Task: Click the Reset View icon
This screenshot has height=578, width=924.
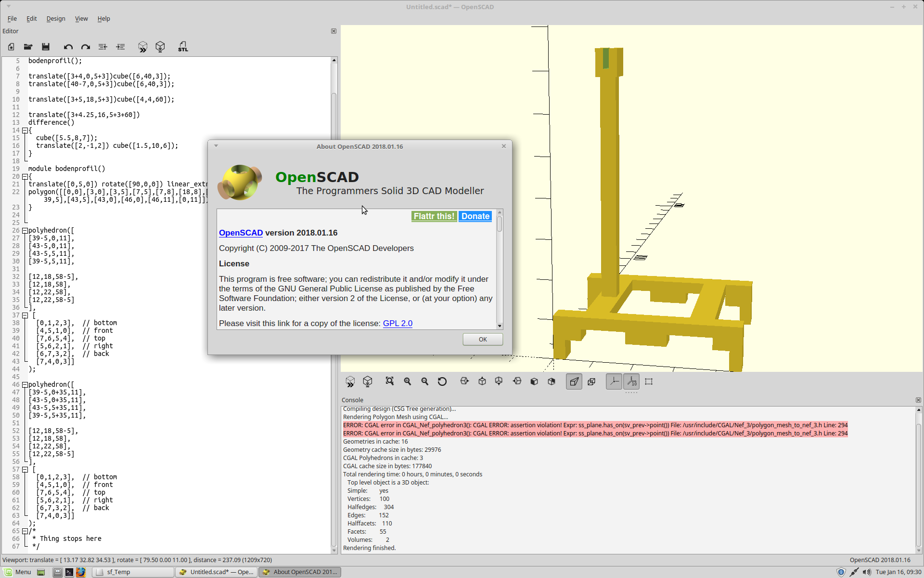Action: click(x=442, y=381)
